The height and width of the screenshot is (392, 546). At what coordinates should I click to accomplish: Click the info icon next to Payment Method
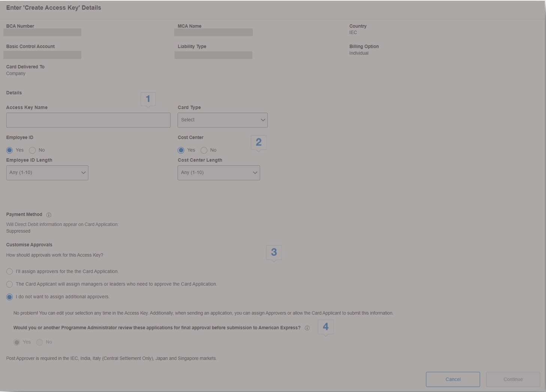tap(48, 214)
